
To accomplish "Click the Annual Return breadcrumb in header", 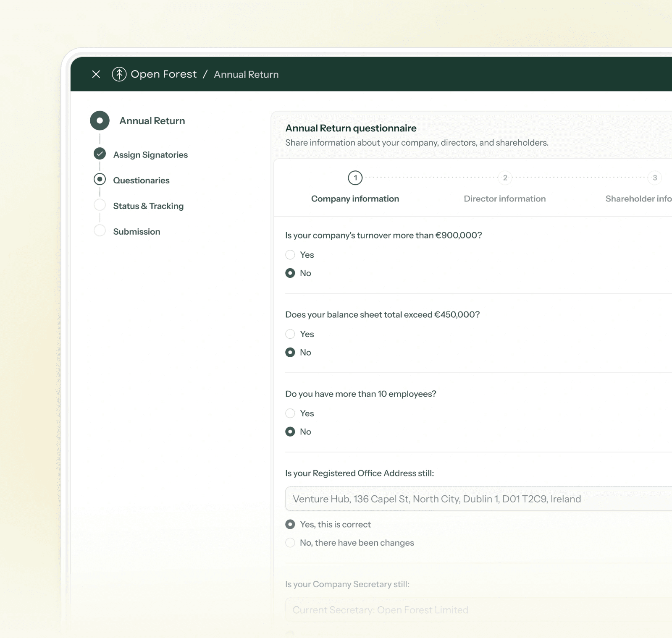I will [x=246, y=74].
